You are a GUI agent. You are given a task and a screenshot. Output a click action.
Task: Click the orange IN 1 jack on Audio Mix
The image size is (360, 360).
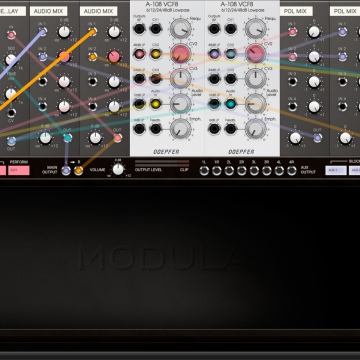tap(93, 32)
